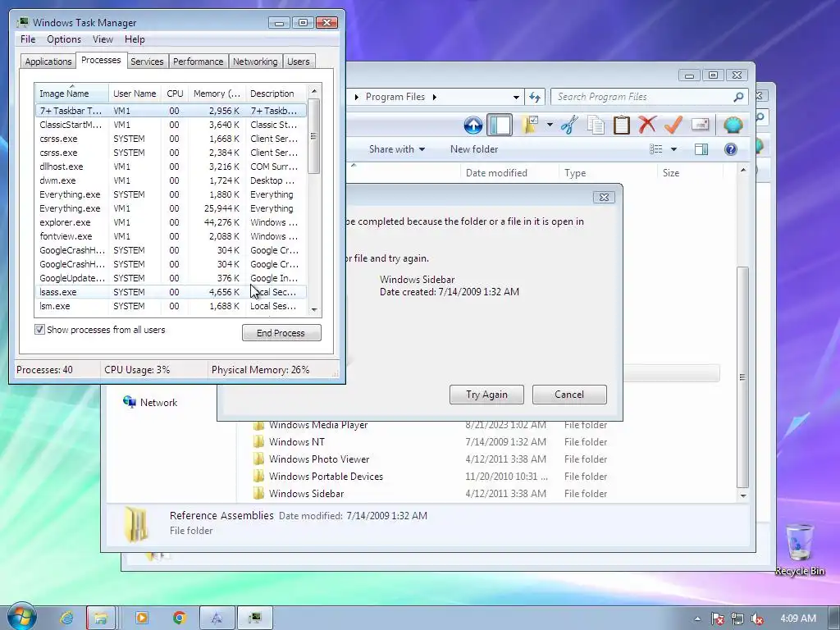Open Internet Explorer from the taskbar
The width and height of the screenshot is (840, 630).
pos(67,619)
